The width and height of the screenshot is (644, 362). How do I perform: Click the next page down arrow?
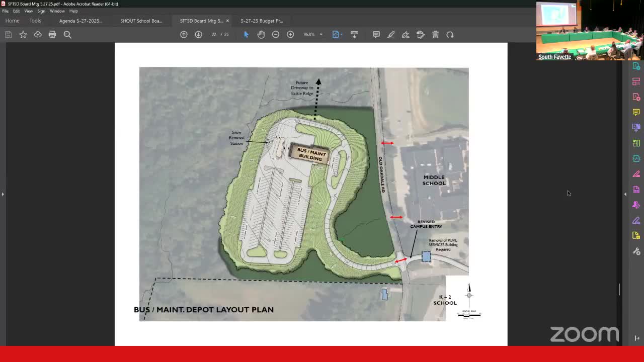(x=198, y=34)
